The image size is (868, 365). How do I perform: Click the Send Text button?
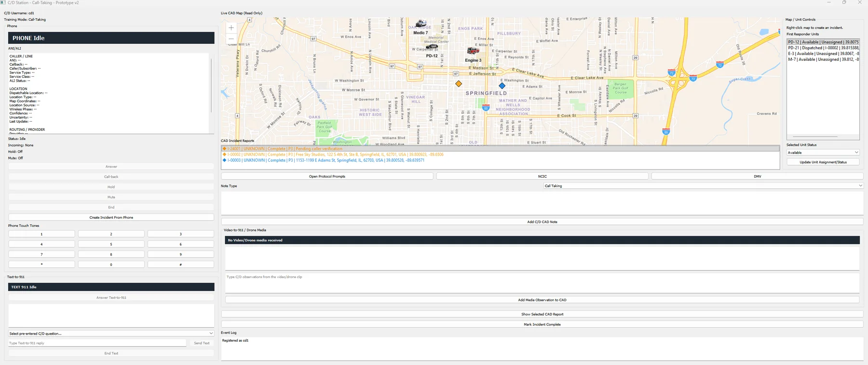coord(202,343)
